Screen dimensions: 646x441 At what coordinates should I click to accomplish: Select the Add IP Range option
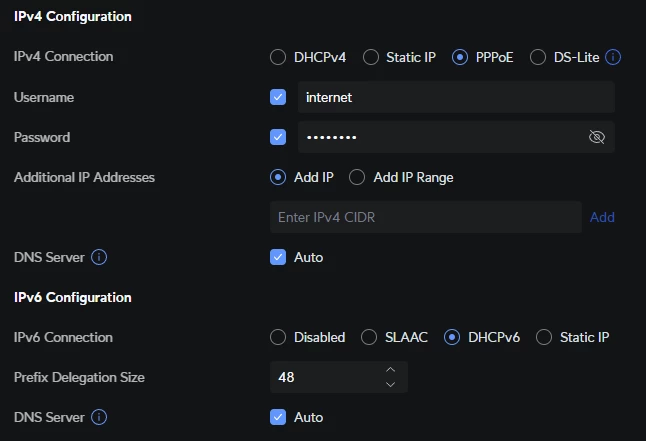357,177
